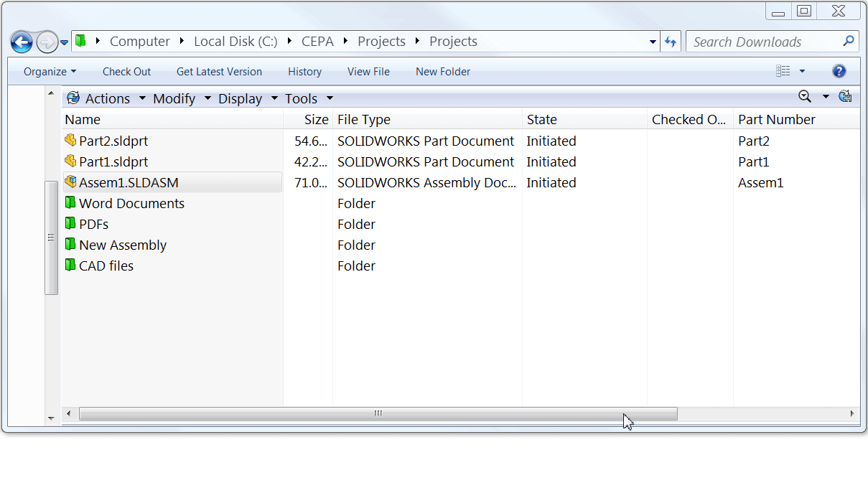Click the PDFs folder icon
Image resolution: width=868 pixels, height=493 pixels.
[70, 223]
